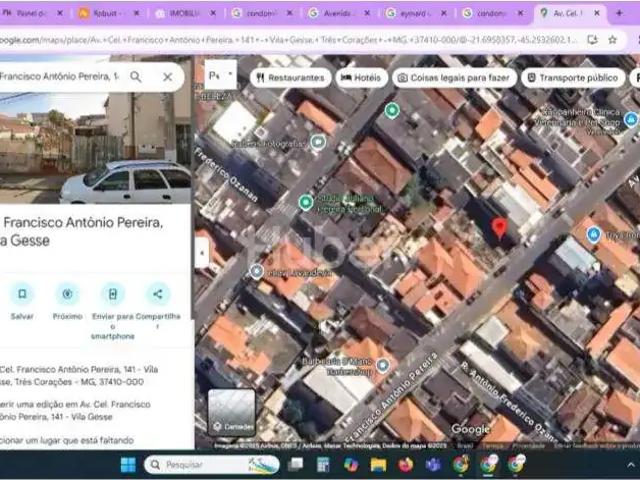
Task: Click the magnifier search icon in Maps
Action: click(136, 77)
